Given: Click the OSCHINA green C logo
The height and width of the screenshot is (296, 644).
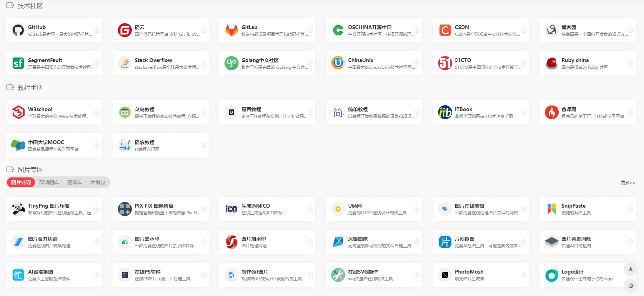Looking at the screenshot, I should tap(338, 31).
